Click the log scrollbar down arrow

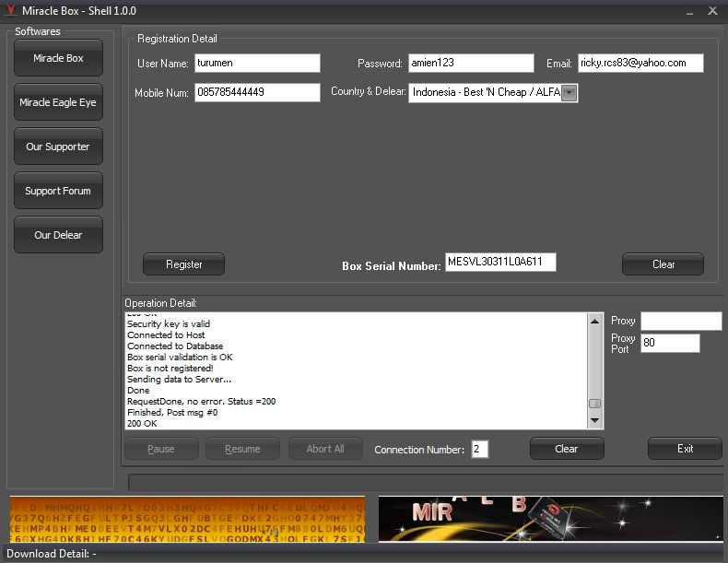point(594,420)
